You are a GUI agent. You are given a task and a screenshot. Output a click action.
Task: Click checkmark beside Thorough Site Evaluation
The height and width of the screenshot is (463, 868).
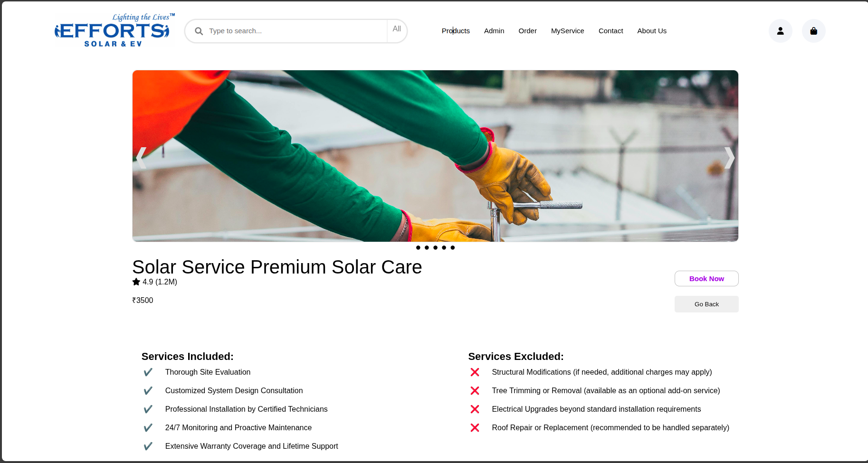click(x=148, y=372)
